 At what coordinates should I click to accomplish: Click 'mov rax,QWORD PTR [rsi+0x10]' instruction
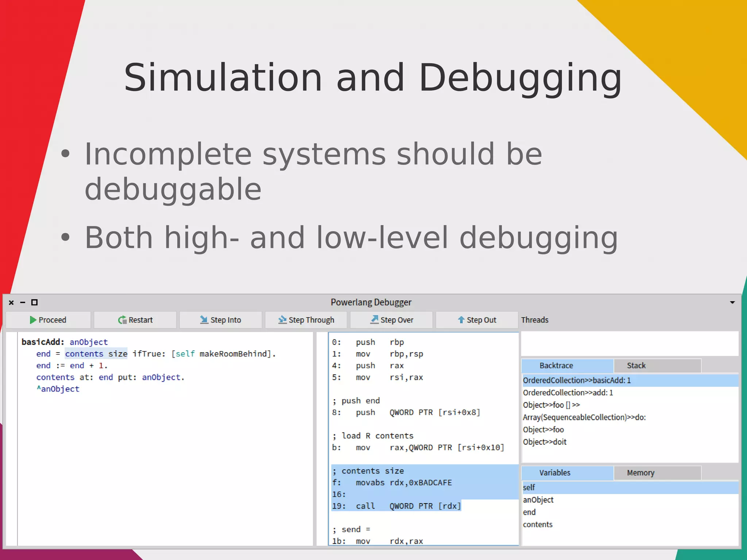430,448
